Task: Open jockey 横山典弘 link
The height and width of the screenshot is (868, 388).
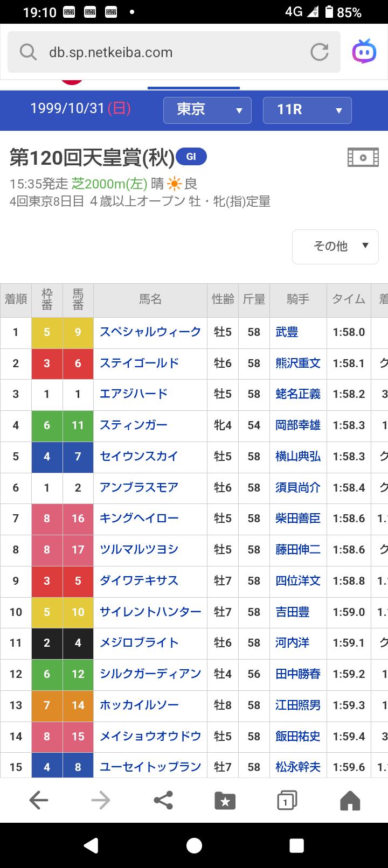Action: pyautogui.click(x=297, y=456)
